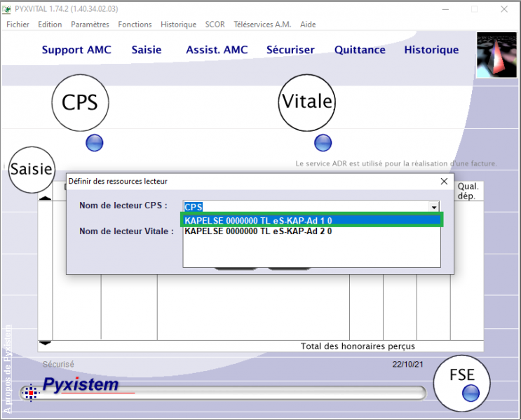The height and width of the screenshot is (420, 521).
Task: Click the Sécuriser heading link
Action: point(290,50)
